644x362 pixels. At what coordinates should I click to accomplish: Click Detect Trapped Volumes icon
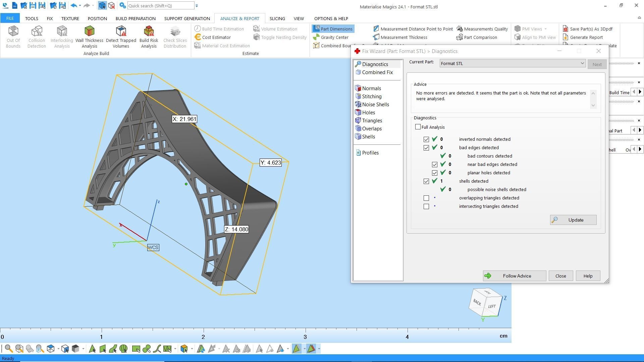(x=121, y=37)
